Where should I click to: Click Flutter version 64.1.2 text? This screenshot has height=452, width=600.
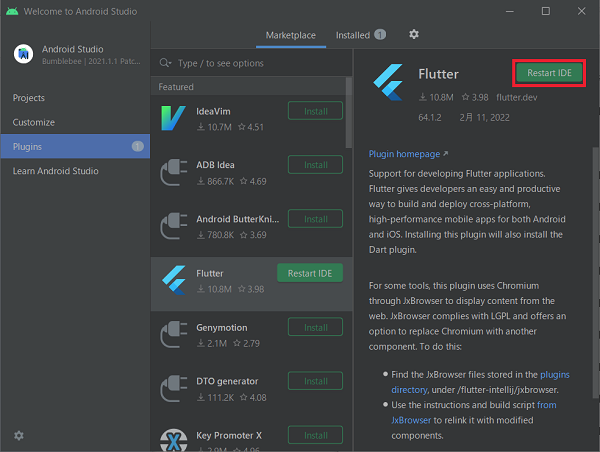pyautogui.click(x=430, y=117)
